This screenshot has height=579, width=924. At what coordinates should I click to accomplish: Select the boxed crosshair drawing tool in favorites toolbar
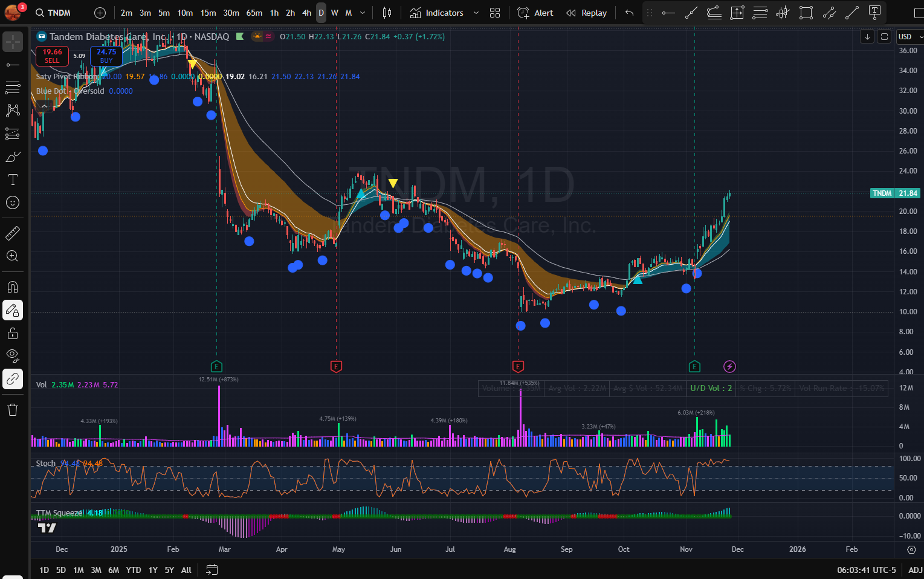coord(737,13)
